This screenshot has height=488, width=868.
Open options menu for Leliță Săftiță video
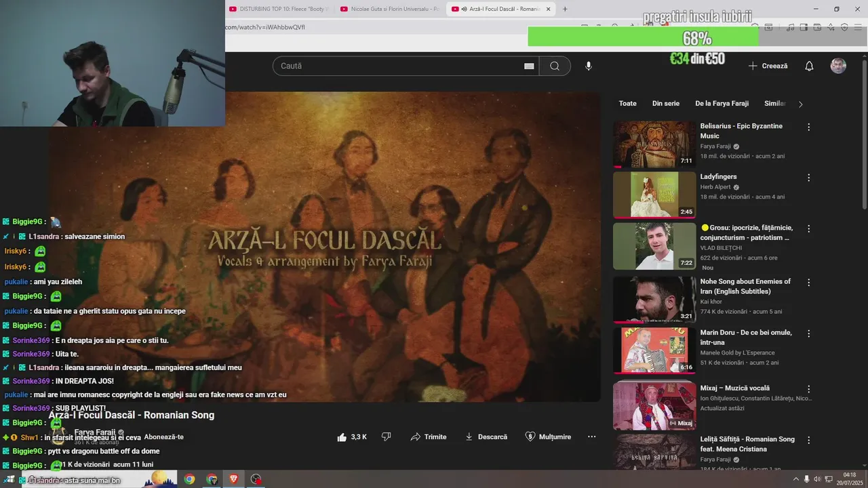pyautogui.click(x=808, y=440)
